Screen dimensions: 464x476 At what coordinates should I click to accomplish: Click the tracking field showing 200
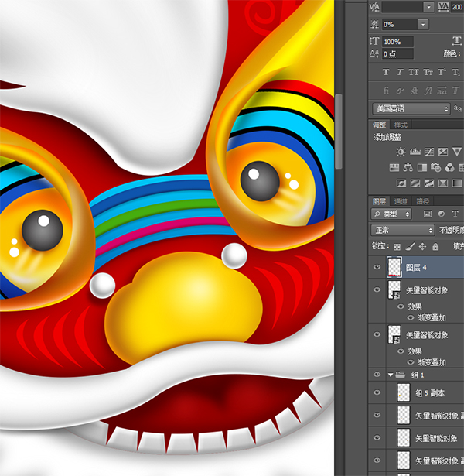coord(457,7)
